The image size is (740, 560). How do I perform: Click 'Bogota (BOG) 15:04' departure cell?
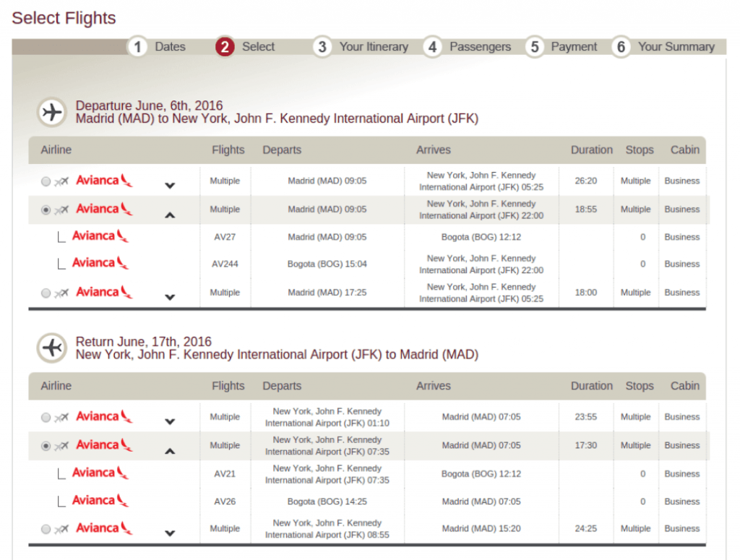pos(327,264)
